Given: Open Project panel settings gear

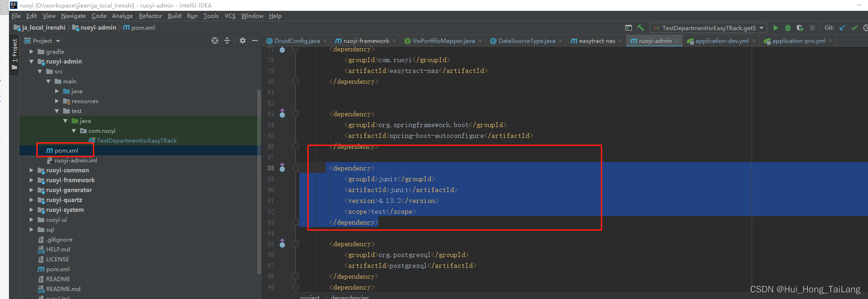Looking at the screenshot, I should tap(243, 40).
